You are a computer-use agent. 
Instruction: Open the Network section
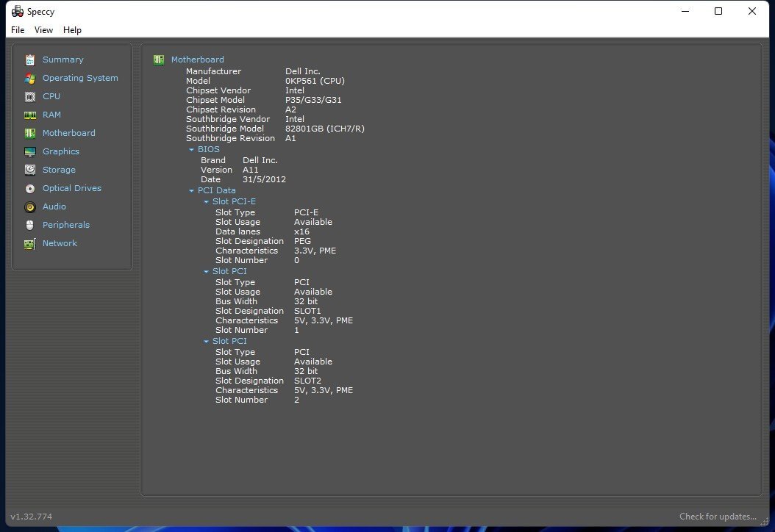point(60,243)
